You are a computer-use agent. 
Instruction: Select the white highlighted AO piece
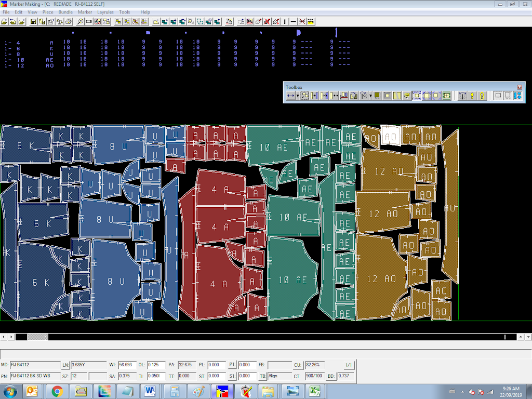pos(391,136)
